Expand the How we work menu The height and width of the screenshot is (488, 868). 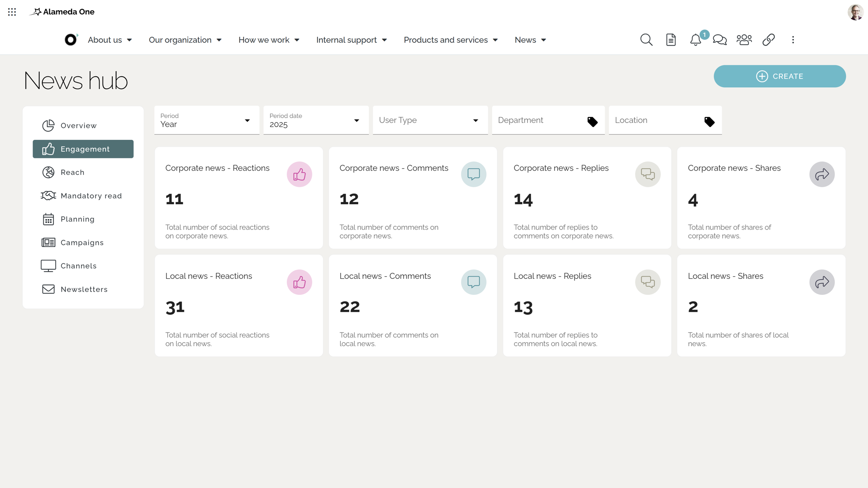click(x=269, y=40)
